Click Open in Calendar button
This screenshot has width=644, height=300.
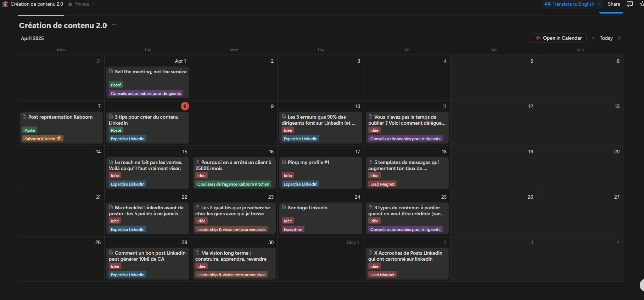tap(558, 38)
